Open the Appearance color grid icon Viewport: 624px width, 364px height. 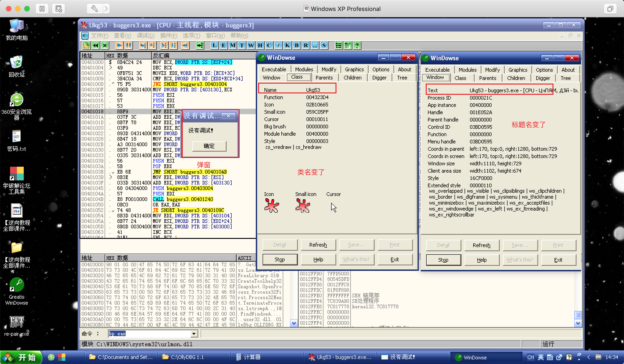[x=348, y=45]
